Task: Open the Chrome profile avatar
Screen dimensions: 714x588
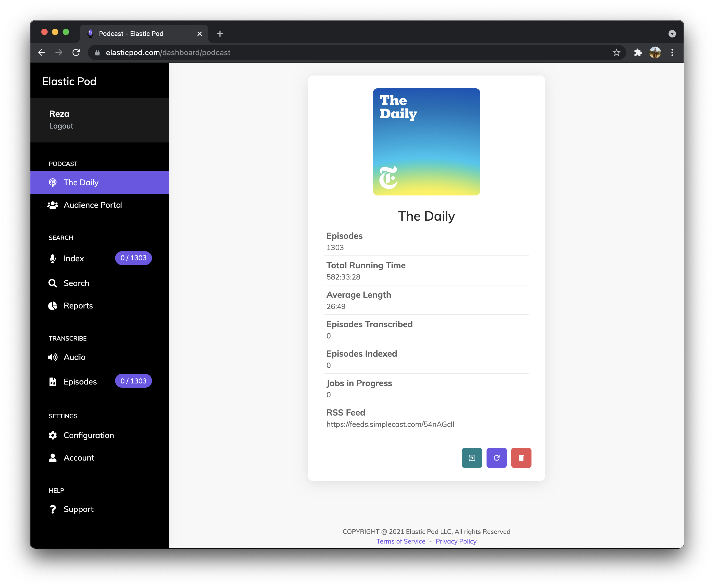Action: coord(655,52)
